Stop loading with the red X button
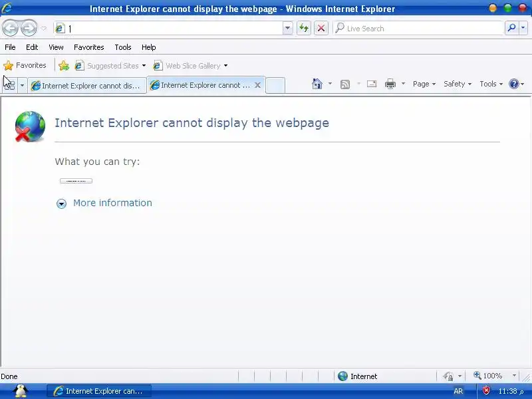Viewport: 532px width, 399px height. point(321,28)
